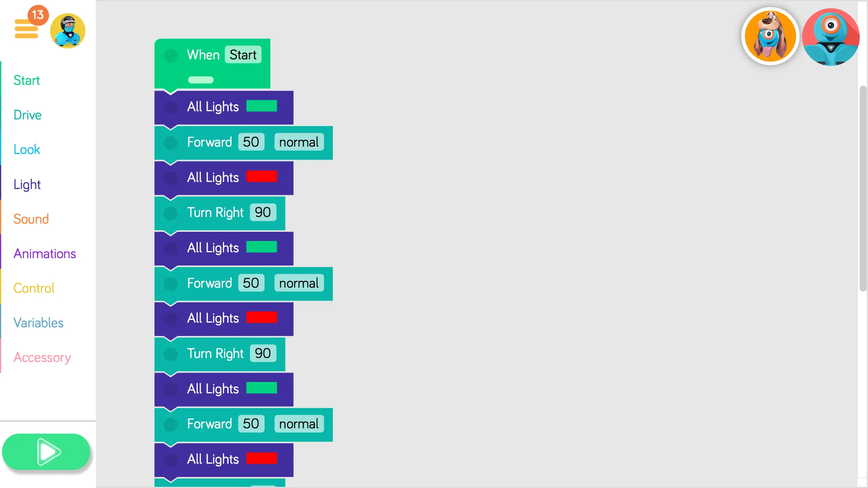The width and height of the screenshot is (868, 488).
Task: Toggle the All Lights red block on
Action: tap(171, 177)
